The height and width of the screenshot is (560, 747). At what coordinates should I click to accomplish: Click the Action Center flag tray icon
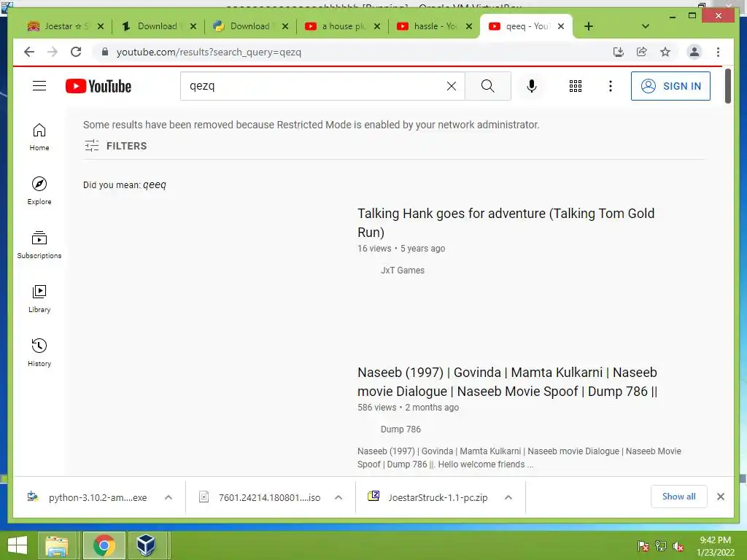(x=643, y=546)
